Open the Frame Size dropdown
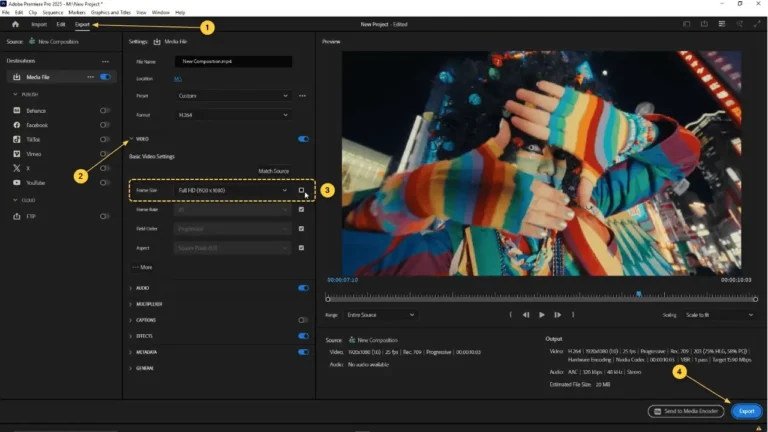 point(233,190)
